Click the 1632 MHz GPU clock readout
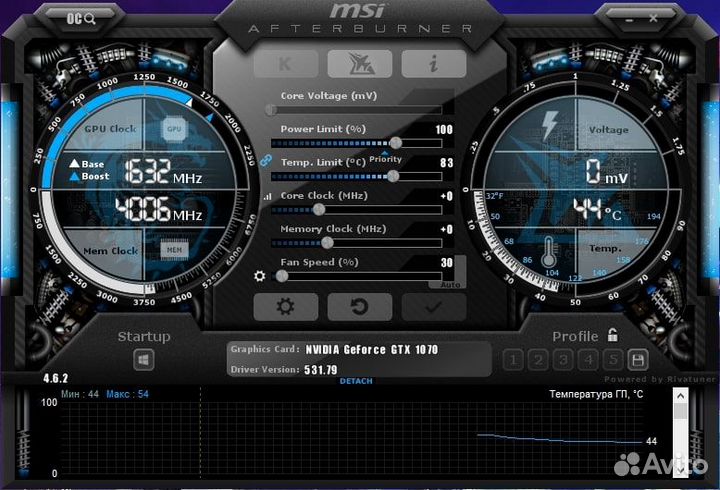The width and height of the screenshot is (720, 490). (x=163, y=172)
